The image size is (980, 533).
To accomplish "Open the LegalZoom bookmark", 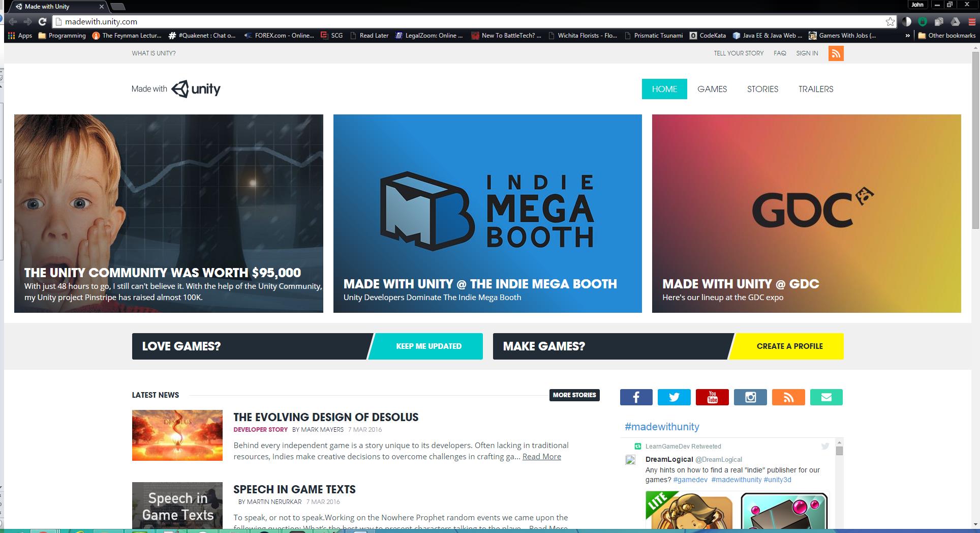I will tap(429, 36).
